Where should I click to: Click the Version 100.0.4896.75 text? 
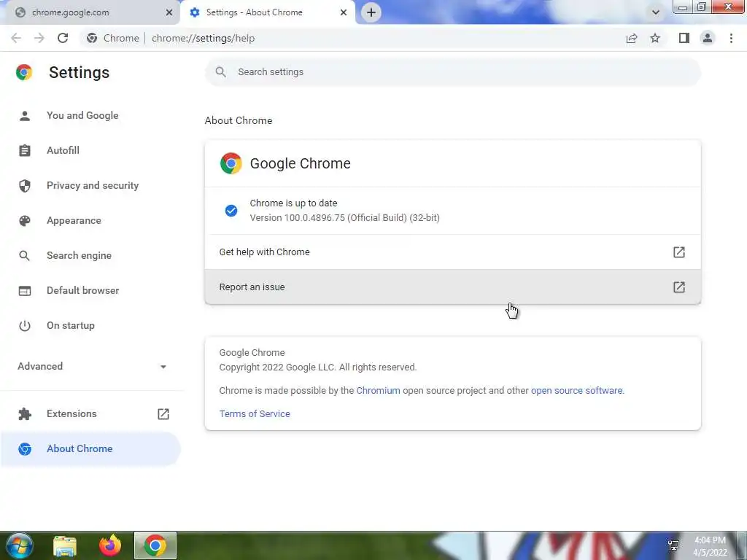345,218
